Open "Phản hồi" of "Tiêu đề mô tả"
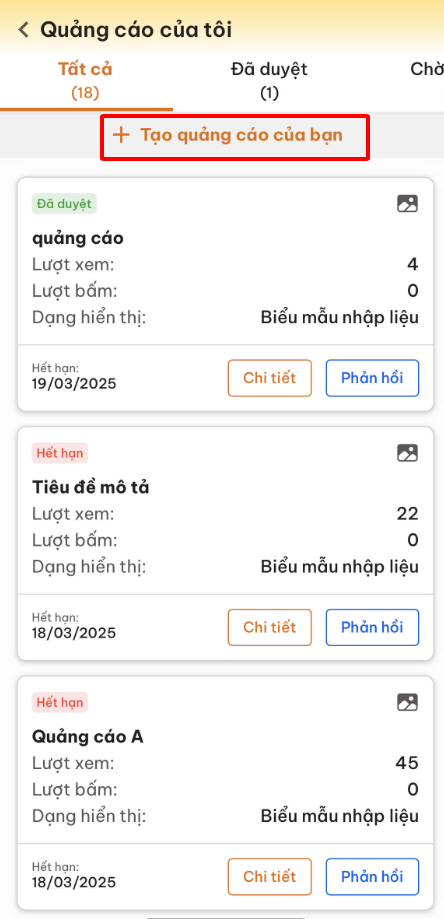This screenshot has height=919, width=444. pyautogui.click(x=373, y=628)
